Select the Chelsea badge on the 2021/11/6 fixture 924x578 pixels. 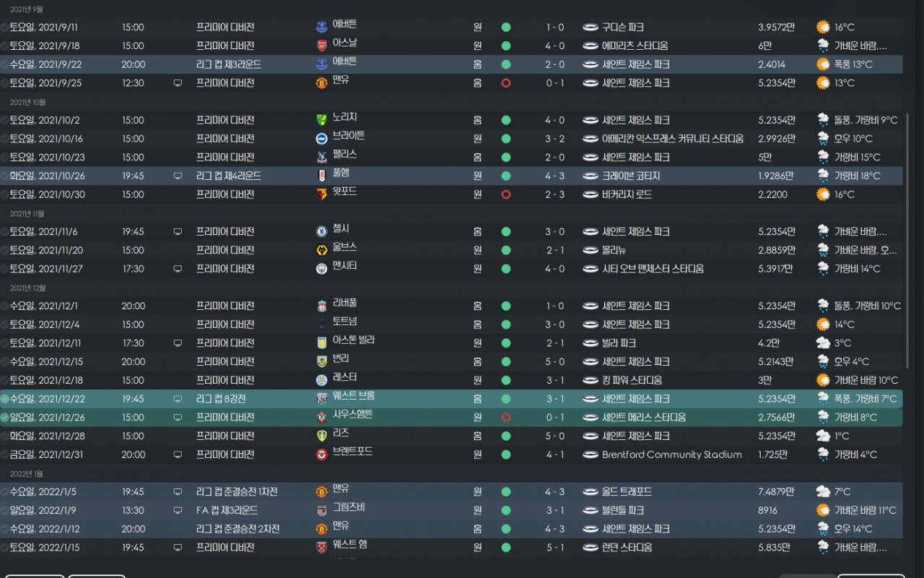(321, 231)
